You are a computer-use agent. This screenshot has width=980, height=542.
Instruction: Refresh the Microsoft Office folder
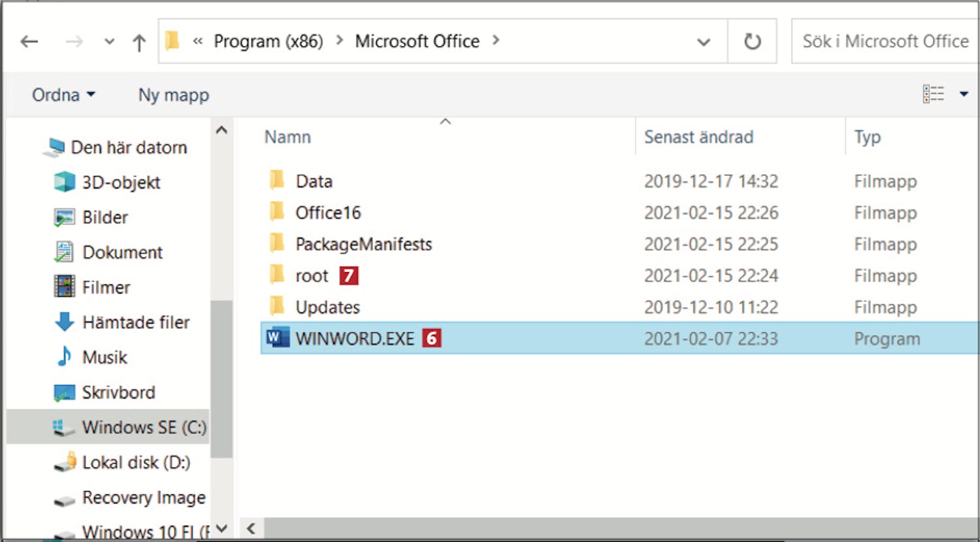click(753, 42)
